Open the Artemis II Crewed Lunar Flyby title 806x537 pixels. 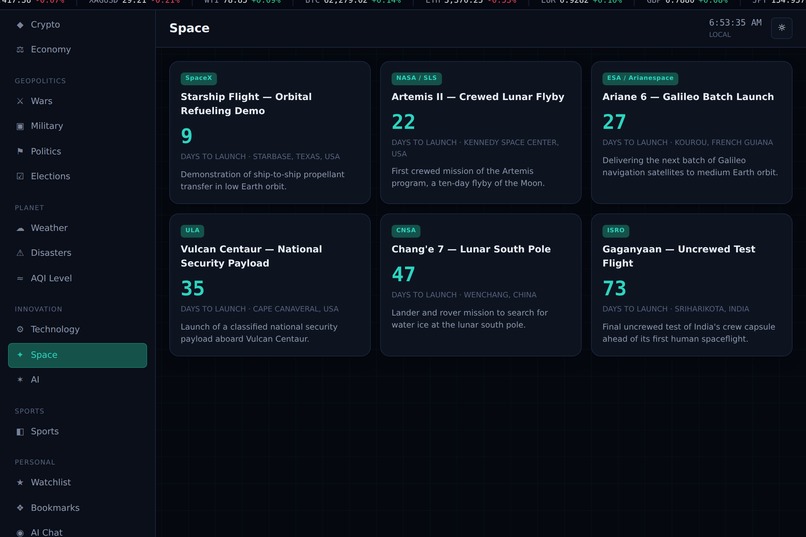tap(478, 97)
